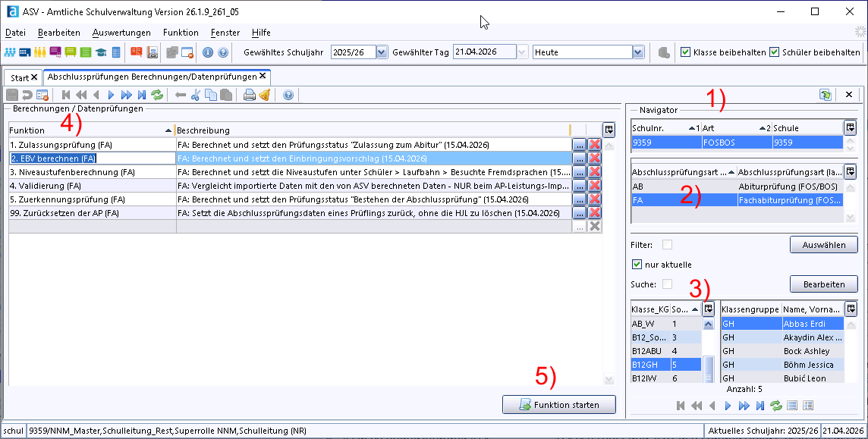868x439 pixels.
Task: Expand the Heute date preset dropdown
Action: (x=638, y=52)
